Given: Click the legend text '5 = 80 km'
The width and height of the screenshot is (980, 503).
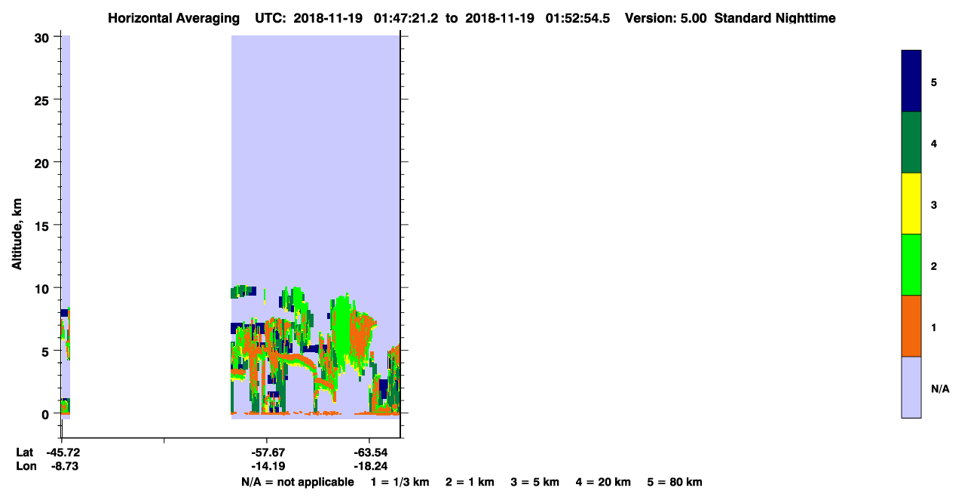Looking at the screenshot, I should [x=675, y=482].
